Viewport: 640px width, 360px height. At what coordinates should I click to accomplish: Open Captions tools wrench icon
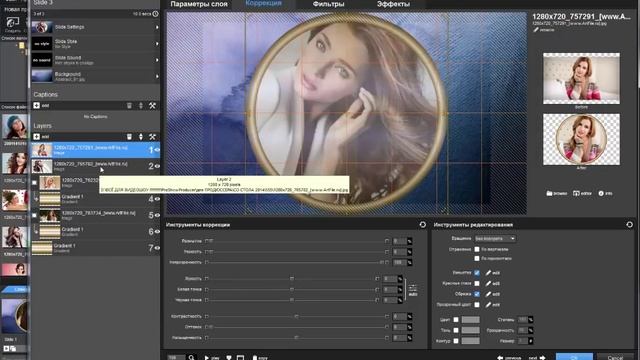coord(152,106)
